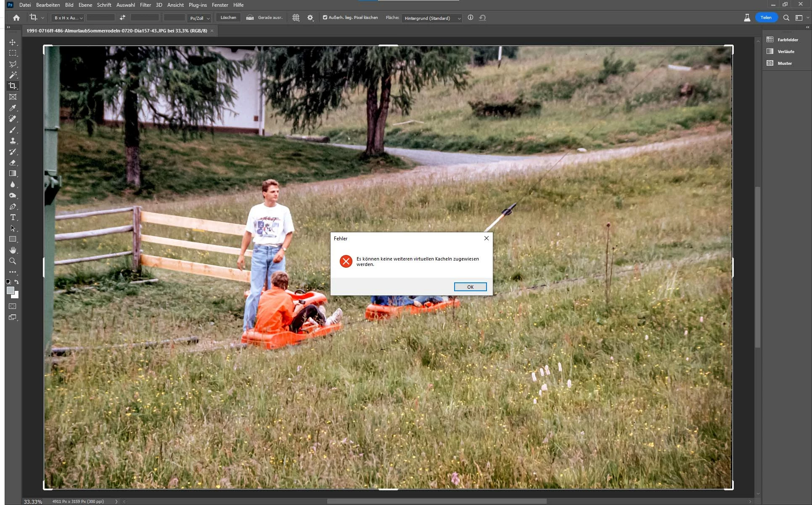Pick the Eyedropper tool
Screen dimensions: 812x505
(x=13, y=108)
